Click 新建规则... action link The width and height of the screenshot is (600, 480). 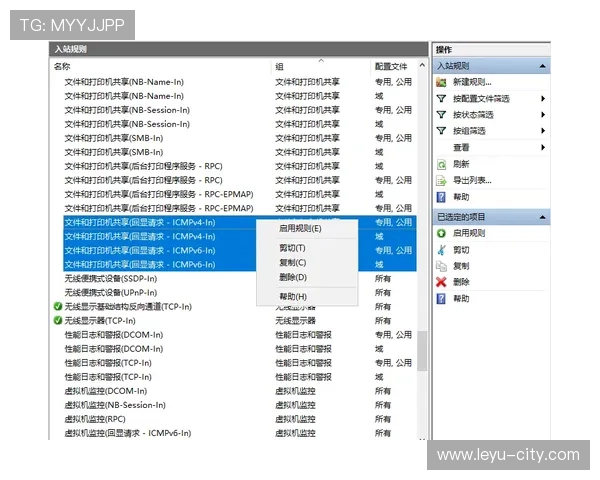472,82
